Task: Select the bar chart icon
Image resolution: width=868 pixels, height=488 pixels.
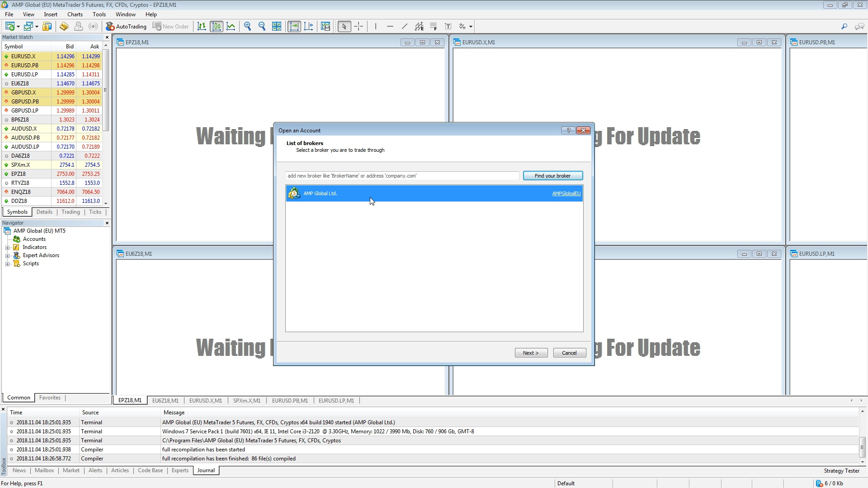Action: (202, 27)
